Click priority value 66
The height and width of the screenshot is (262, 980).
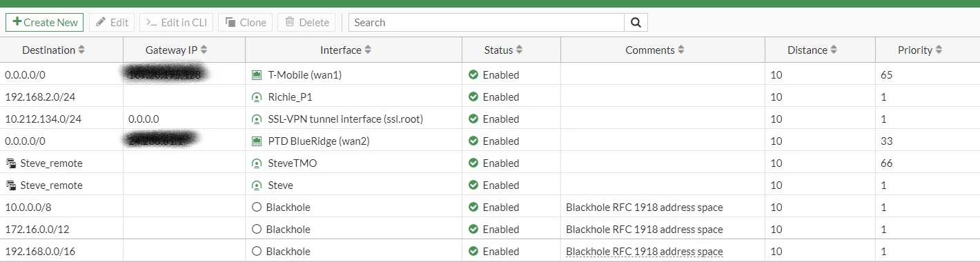pos(887,163)
